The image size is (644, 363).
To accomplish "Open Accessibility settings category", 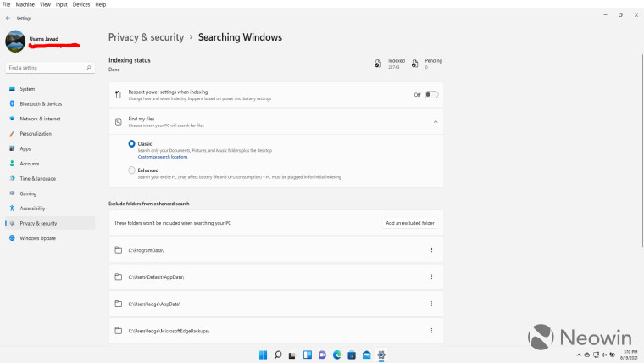I will 50,209.
